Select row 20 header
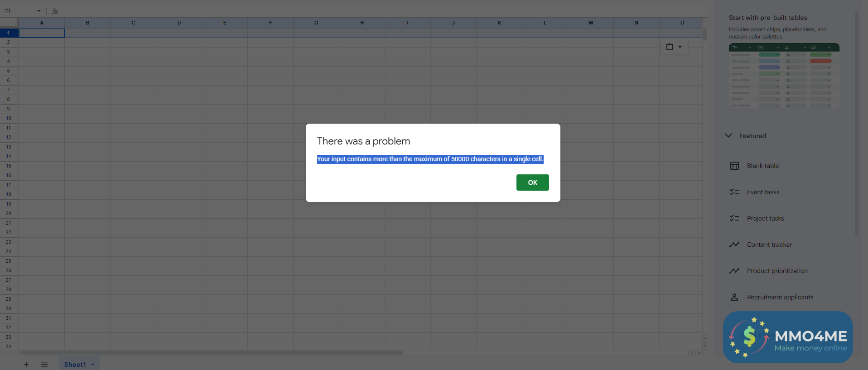Image resolution: width=868 pixels, height=370 pixels. pos(9,213)
